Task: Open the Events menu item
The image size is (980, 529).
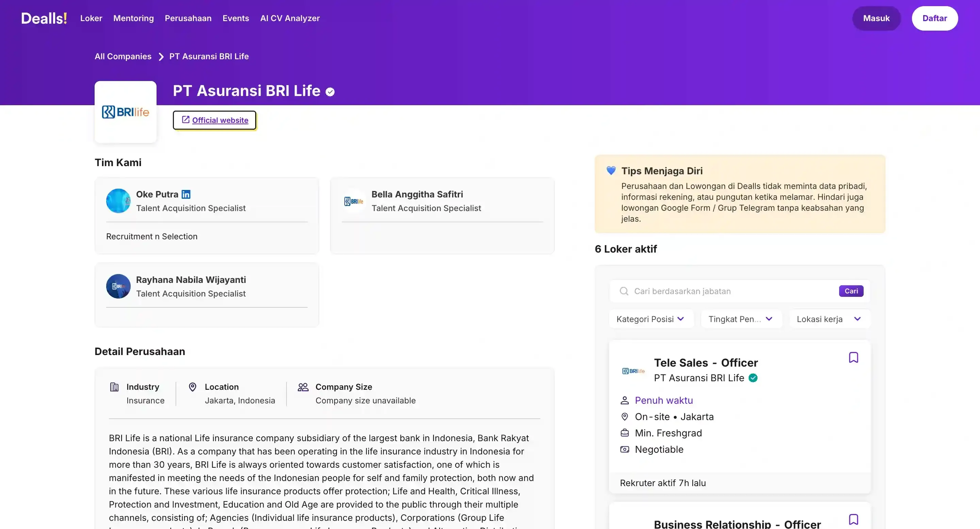Action: (236, 18)
